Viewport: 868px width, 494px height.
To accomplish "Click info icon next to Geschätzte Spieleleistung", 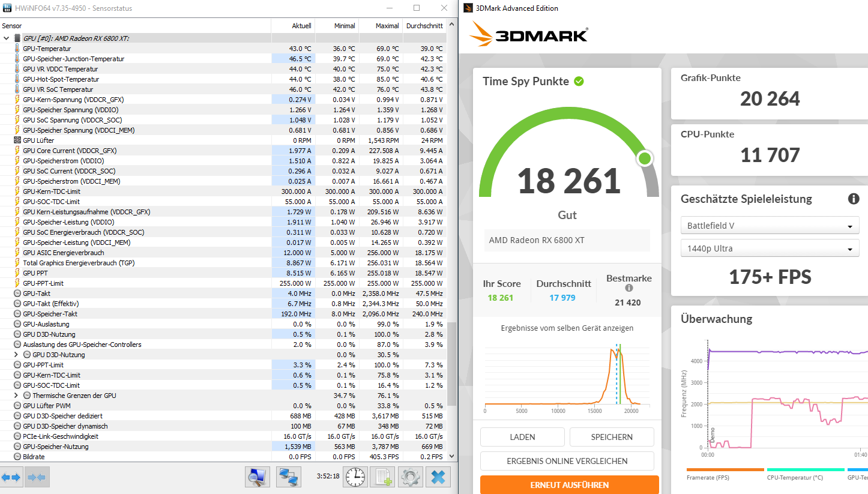I will 853,199.
